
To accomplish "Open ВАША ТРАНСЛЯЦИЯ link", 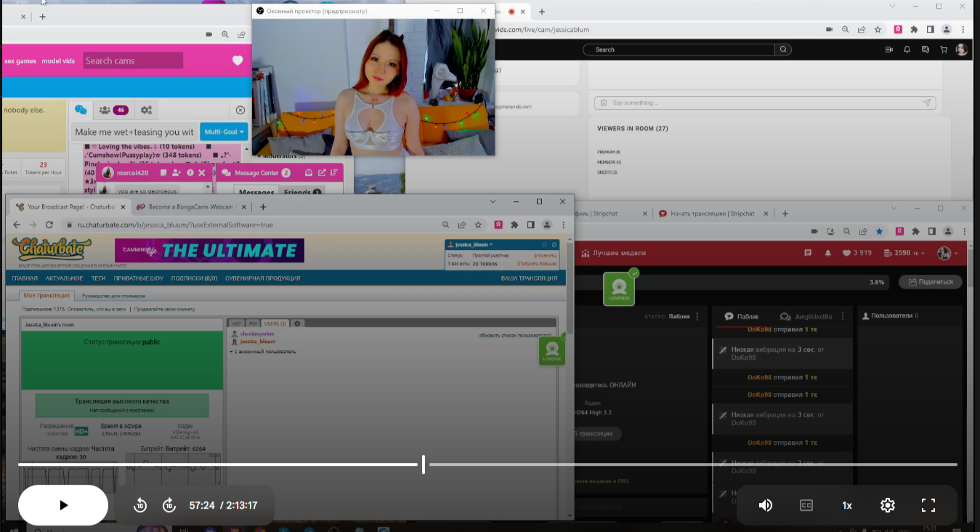I will click(529, 278).
